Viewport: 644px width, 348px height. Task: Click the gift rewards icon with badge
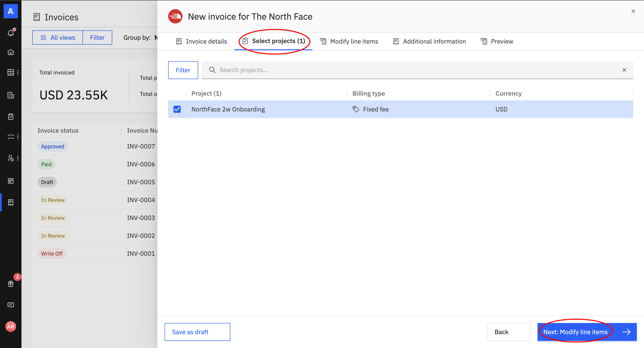(11, 284)
